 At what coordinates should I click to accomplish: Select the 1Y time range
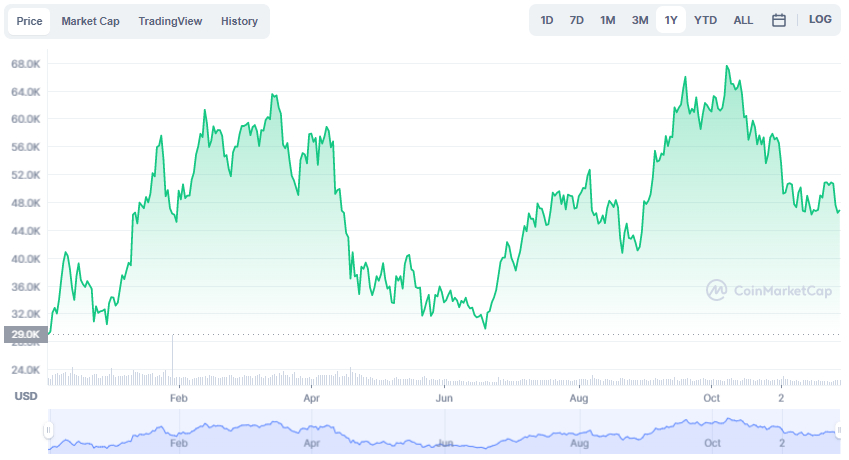tap(671, 20)
